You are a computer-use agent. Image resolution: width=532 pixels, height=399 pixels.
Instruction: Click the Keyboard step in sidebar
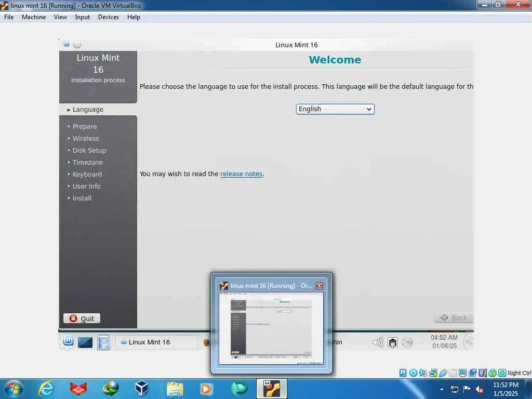click(x=87, y=175)
